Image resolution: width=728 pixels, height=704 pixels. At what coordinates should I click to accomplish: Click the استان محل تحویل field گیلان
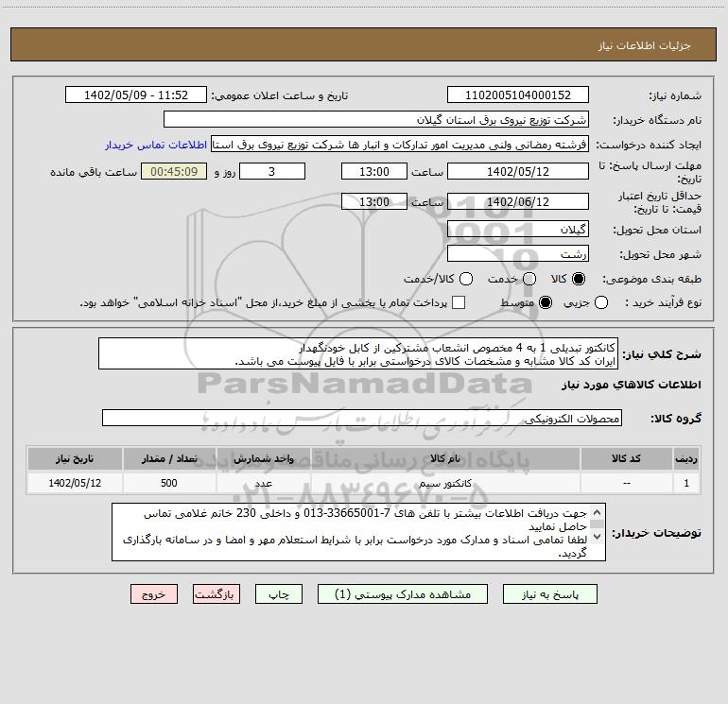tap(518, 229)
